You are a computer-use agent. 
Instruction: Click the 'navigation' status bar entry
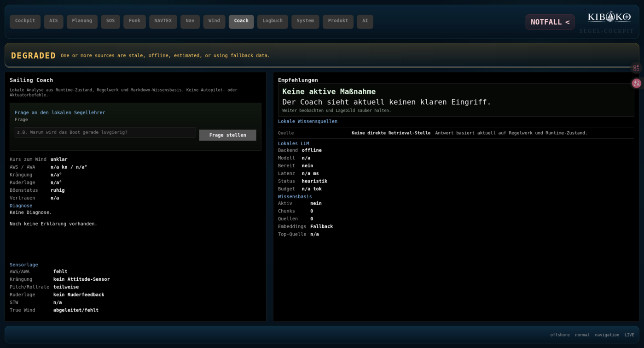pyautogui.click(x=607, y=335)
